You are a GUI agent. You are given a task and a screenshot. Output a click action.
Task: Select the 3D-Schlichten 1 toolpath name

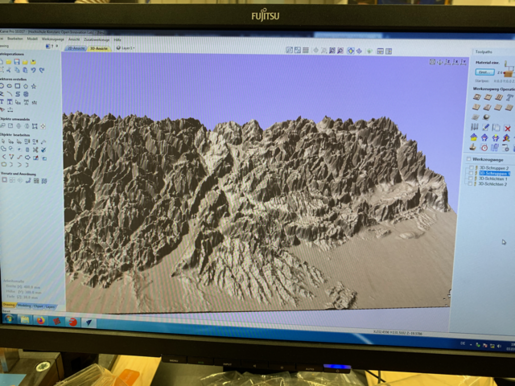point(493,179)
